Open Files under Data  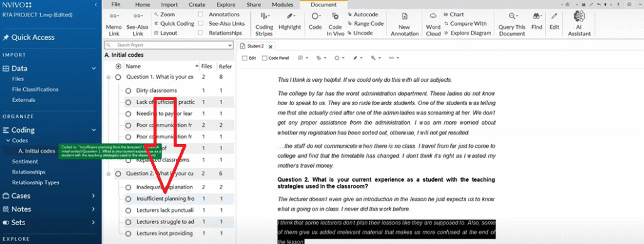coord(18,79)
